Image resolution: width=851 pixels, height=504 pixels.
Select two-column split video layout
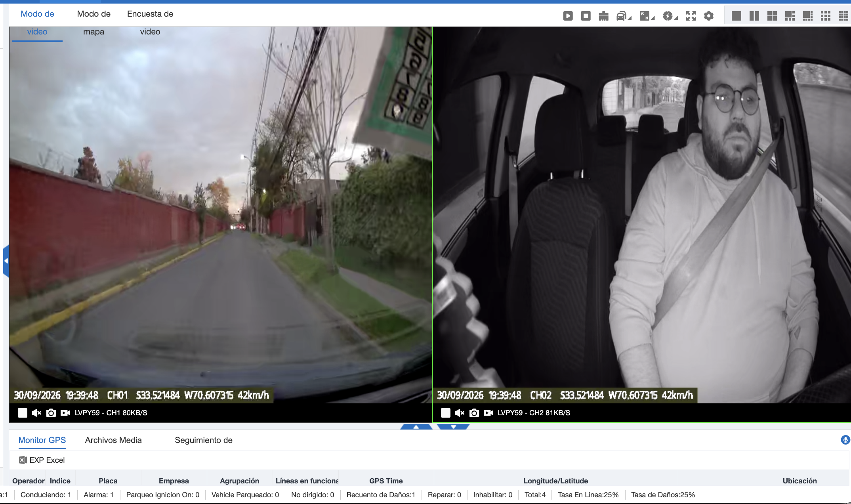pos(754,16)
